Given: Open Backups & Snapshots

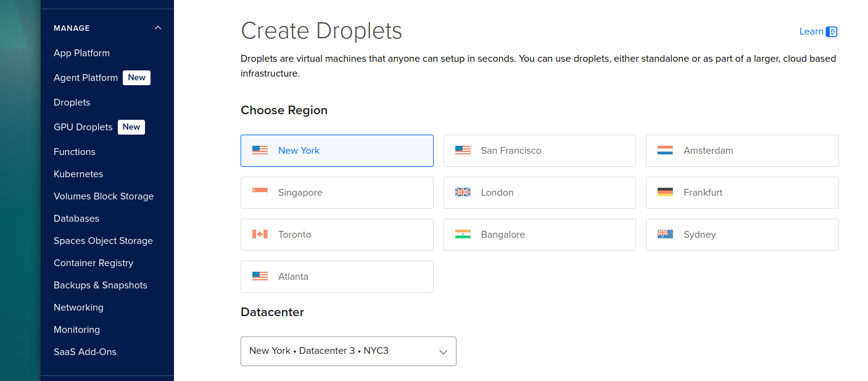Looking at the screenshot, I should pyautogui.click(x=101, y=285).
